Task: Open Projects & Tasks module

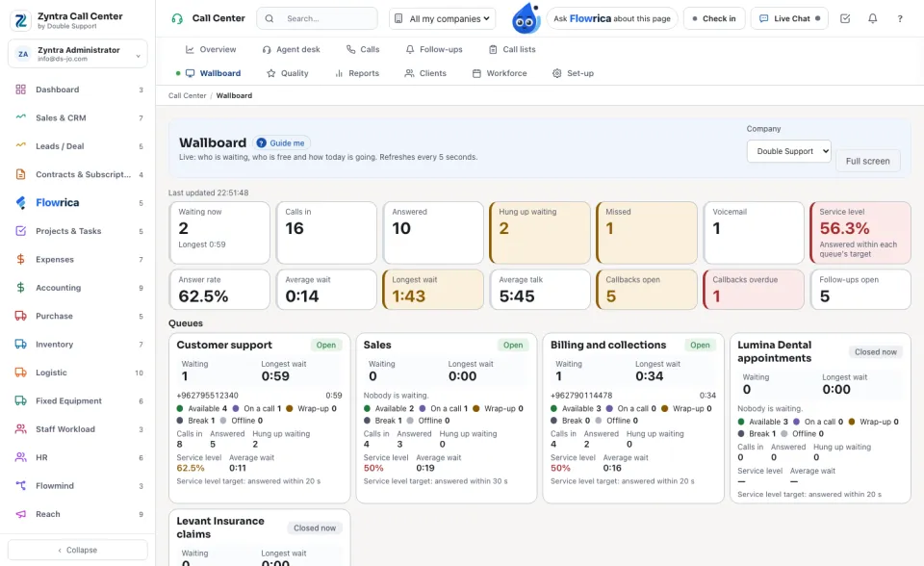Action: click(78, 231)
